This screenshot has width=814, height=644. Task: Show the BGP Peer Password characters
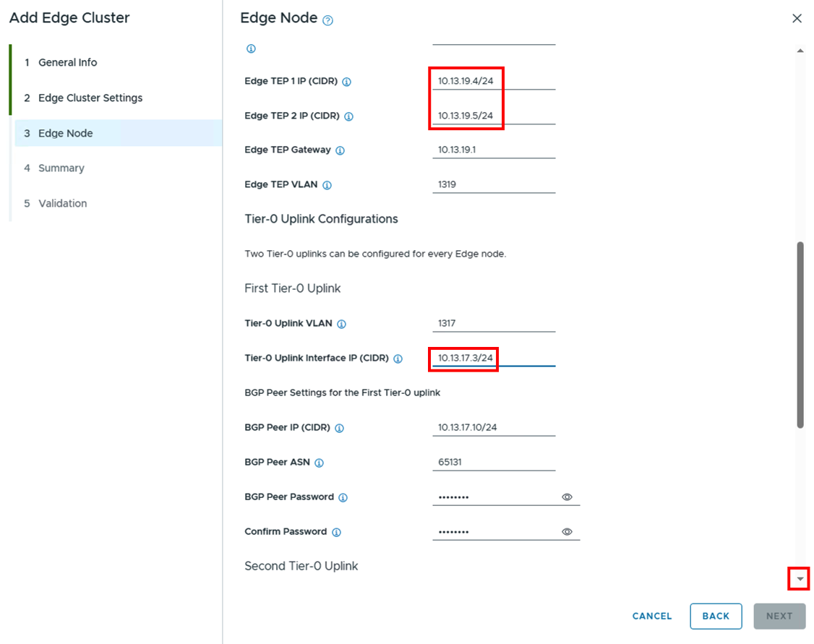coord(567,497)
